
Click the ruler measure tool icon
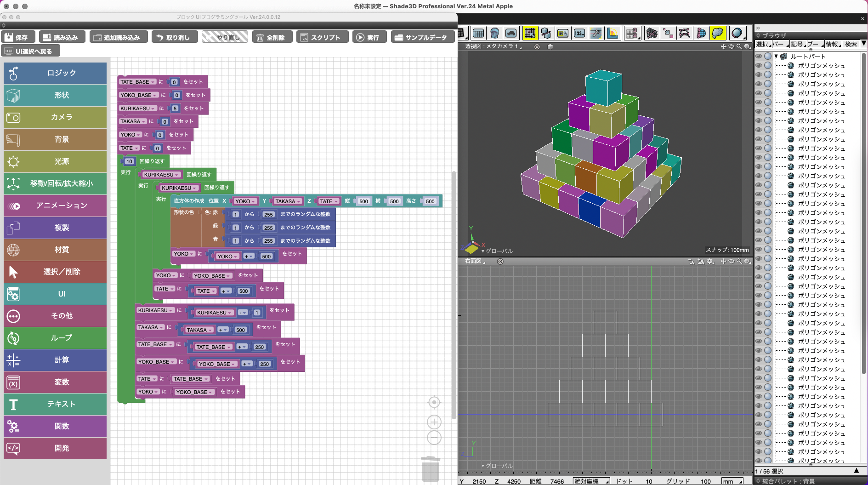(613, 33)
